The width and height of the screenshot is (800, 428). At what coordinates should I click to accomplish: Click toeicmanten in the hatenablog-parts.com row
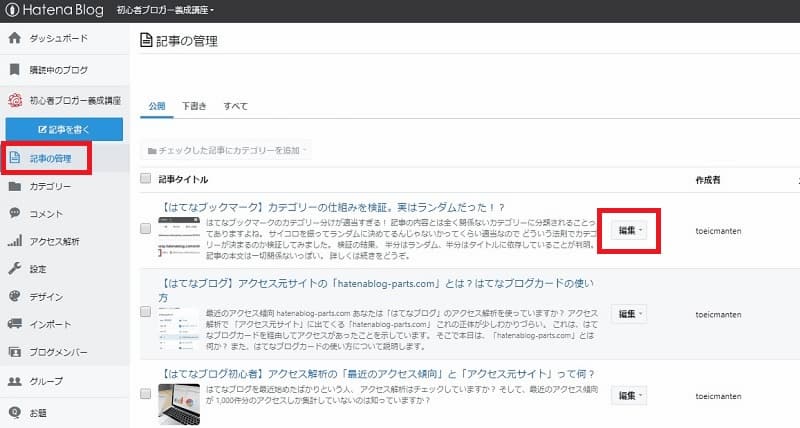718,314
